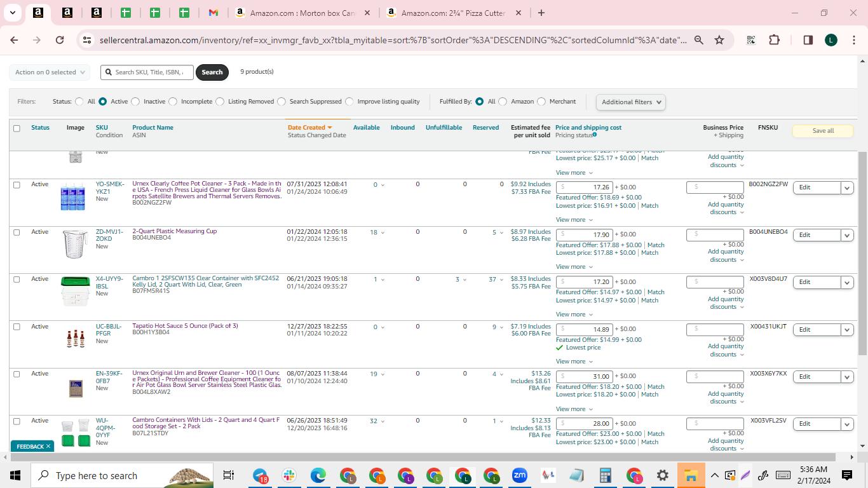The height and width of the screenshot is (488, 868).
Task: Go back to the previous page in Chrome
Action: tap(15, 40)
